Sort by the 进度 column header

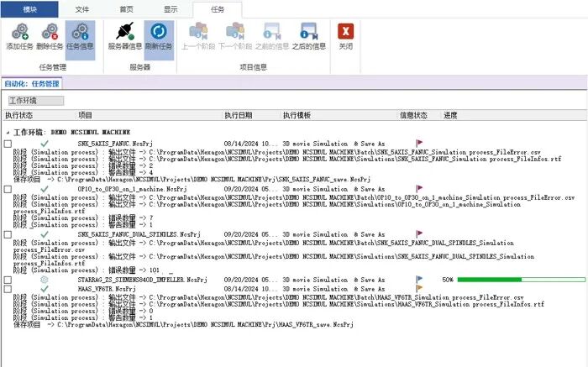(x=450, y=115)
